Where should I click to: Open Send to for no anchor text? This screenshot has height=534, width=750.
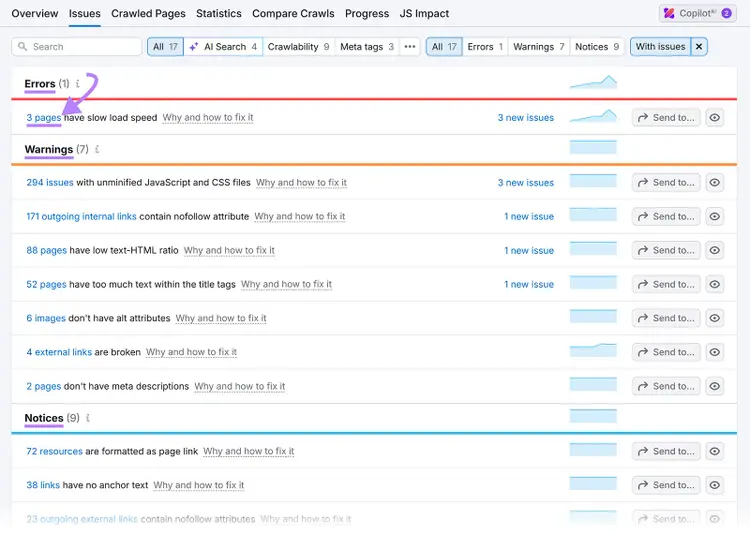666,485
